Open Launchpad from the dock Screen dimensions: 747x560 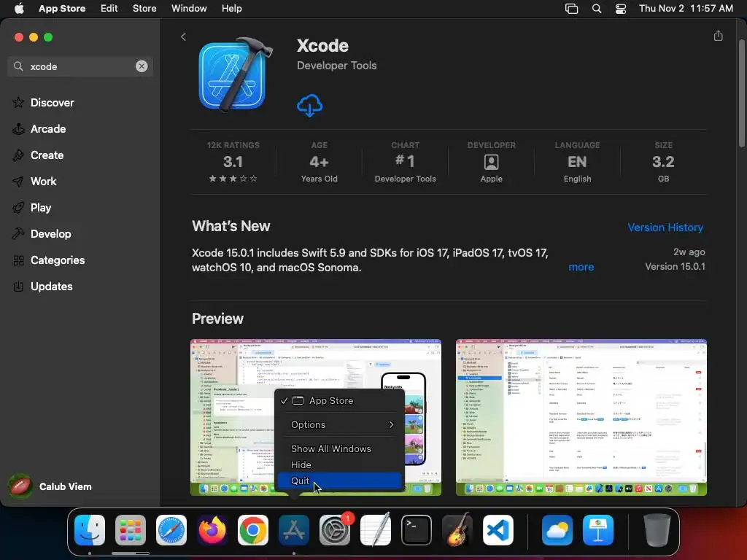coord(131,529)
